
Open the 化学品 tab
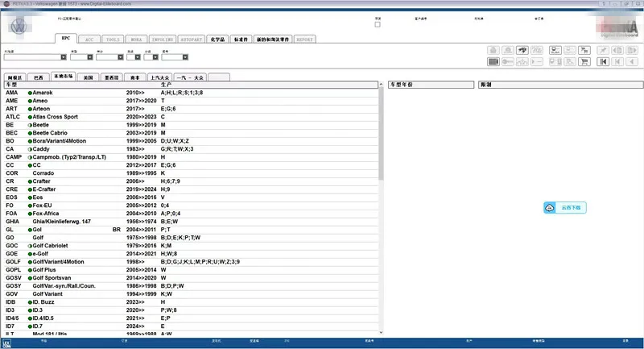217,39
